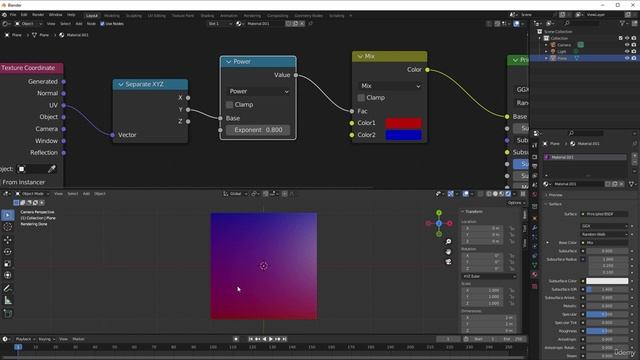
Task: Collapse the Separate XYZ node
Action: (121, 84)
